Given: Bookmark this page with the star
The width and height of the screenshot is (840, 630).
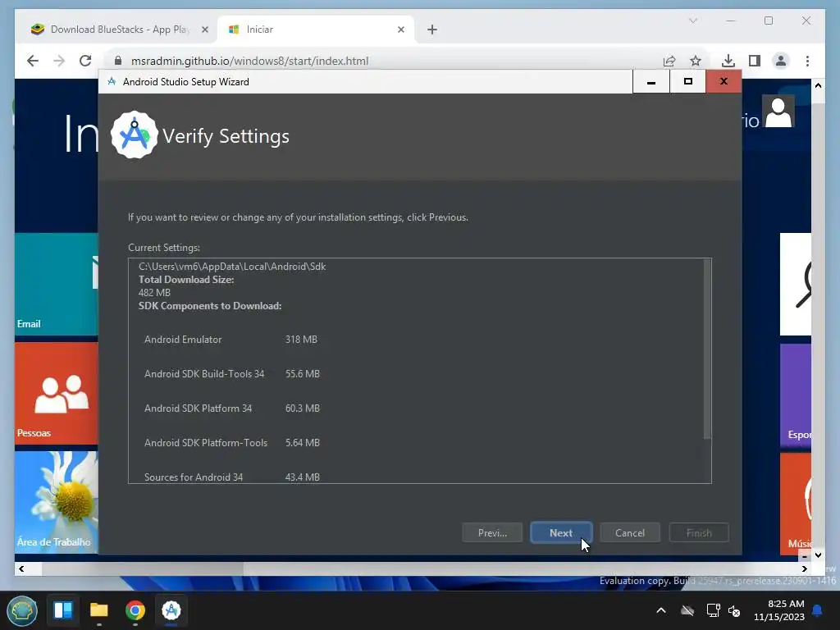Looking at the screenshot, I should tap(696, 61).
